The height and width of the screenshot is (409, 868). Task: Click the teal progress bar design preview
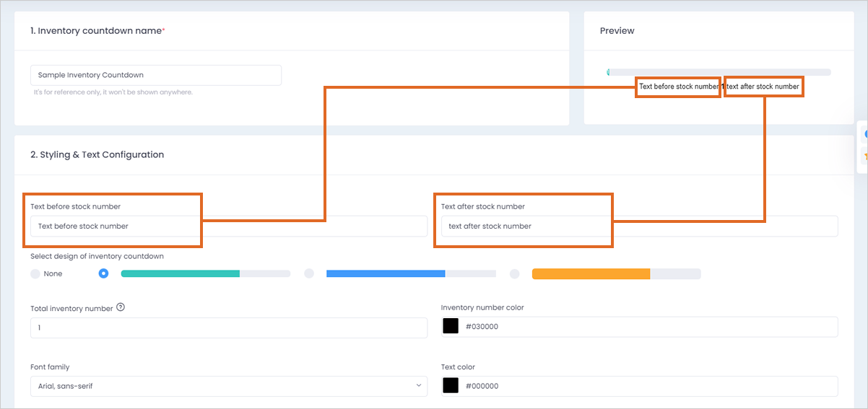(205, 273)
